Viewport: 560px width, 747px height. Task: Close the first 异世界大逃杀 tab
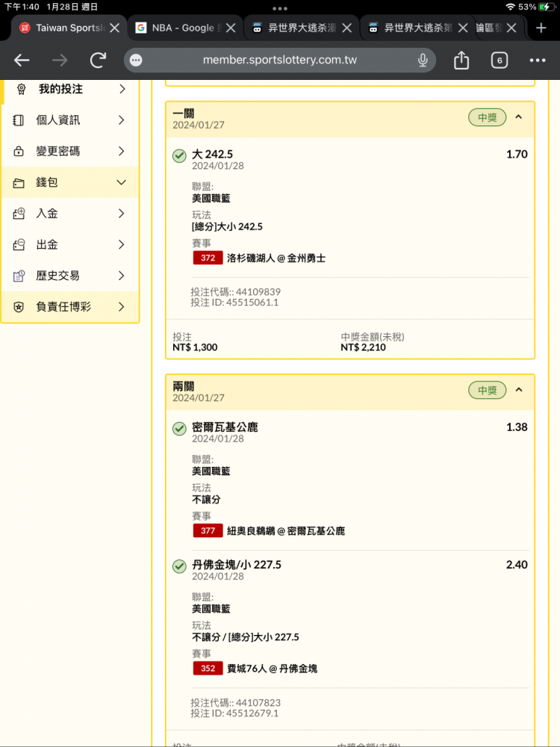pos(346,28)
